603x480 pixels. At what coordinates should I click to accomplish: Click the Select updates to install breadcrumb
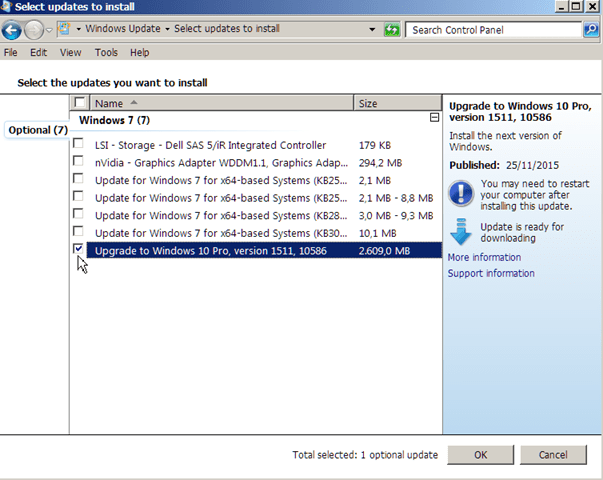227,29
